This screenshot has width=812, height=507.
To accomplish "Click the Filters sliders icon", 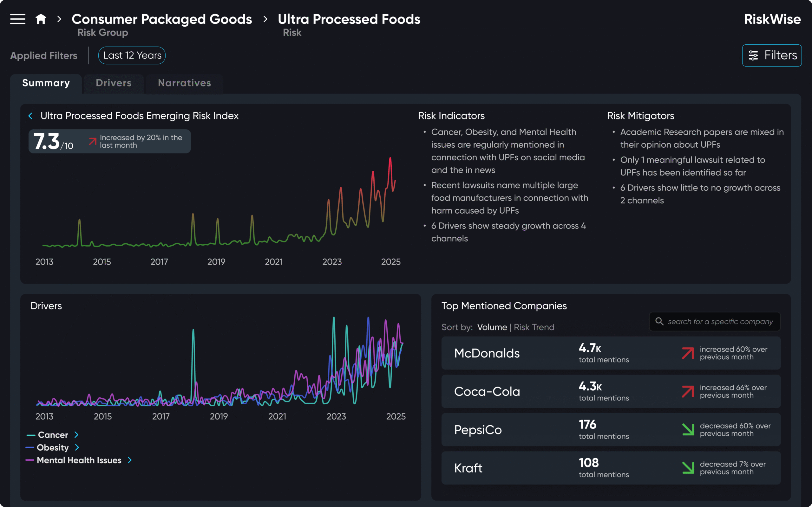I will click(753, 55).
